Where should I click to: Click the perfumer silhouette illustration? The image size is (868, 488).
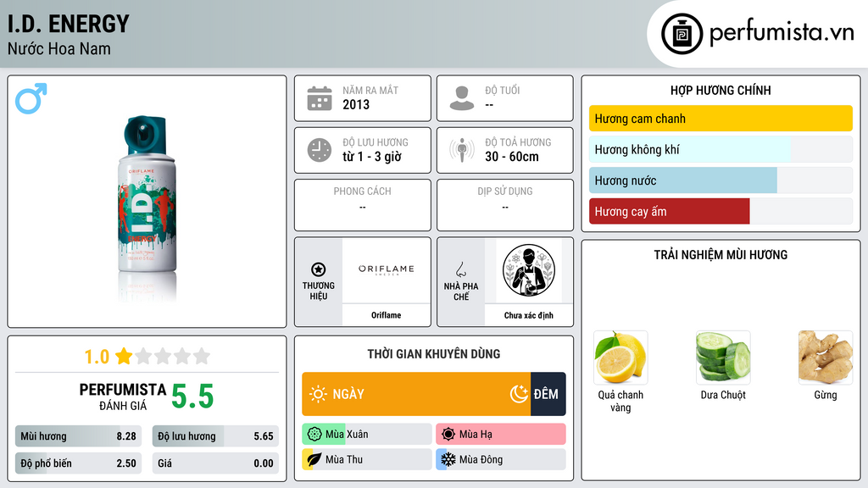[x=529, y=270]
